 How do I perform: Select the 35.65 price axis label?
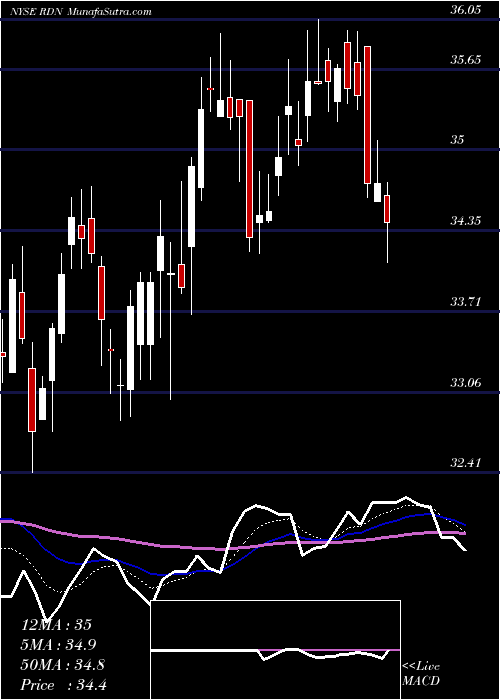point(465,60)
